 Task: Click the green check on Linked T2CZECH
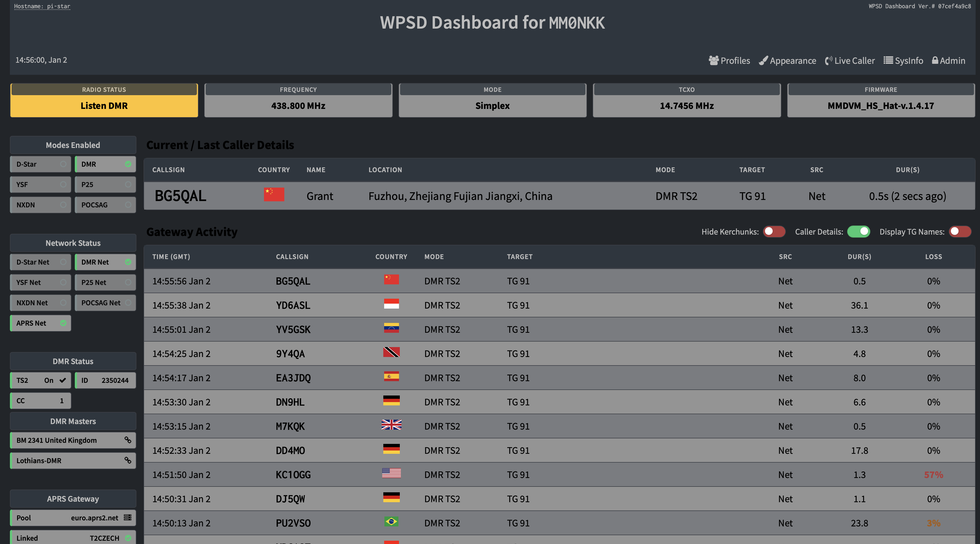pos(128,538)
